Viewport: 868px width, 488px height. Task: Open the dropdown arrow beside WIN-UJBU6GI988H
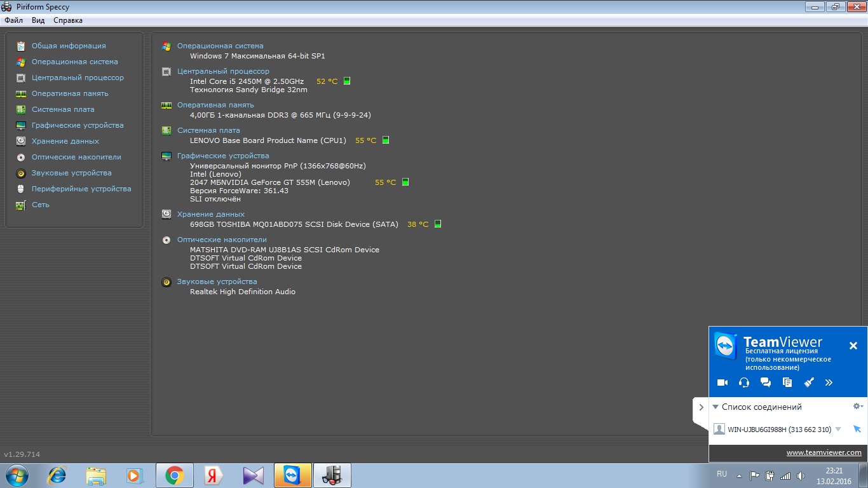(x=838, y=430)
